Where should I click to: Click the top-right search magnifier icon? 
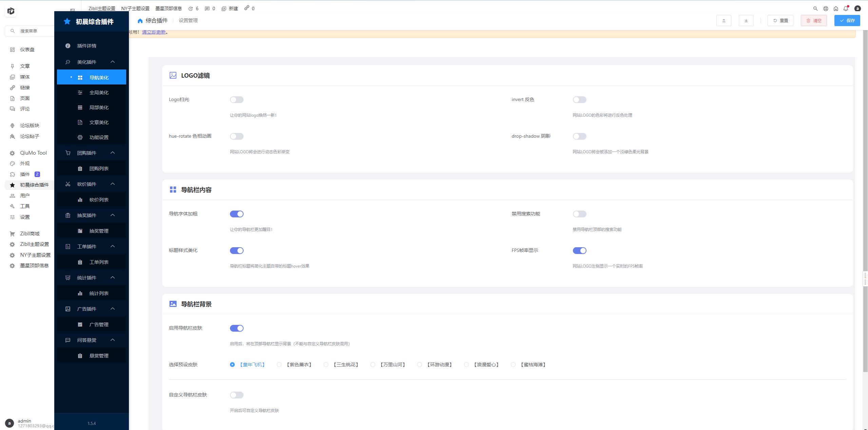(x=815, y=9)
